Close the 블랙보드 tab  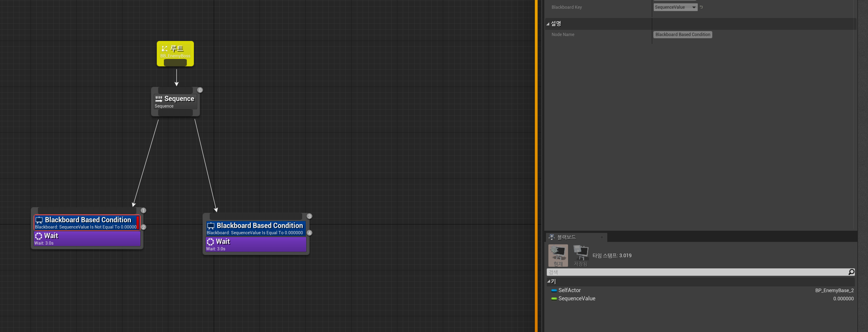602,237
